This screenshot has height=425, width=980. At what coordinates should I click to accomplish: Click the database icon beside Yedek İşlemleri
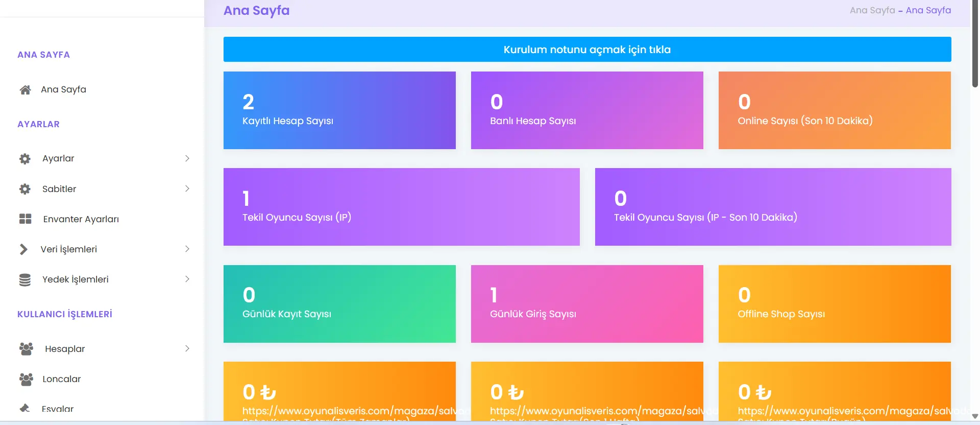25,280
